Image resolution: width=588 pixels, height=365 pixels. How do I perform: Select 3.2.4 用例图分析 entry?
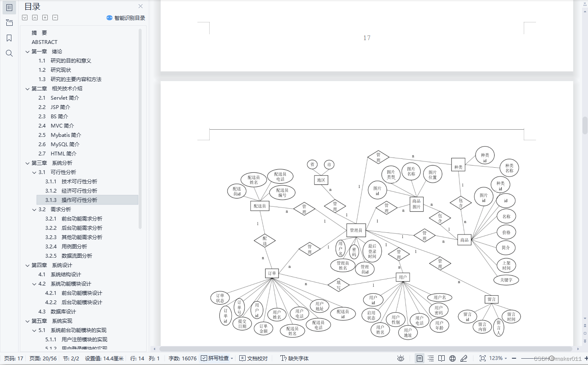pos(66,247)
